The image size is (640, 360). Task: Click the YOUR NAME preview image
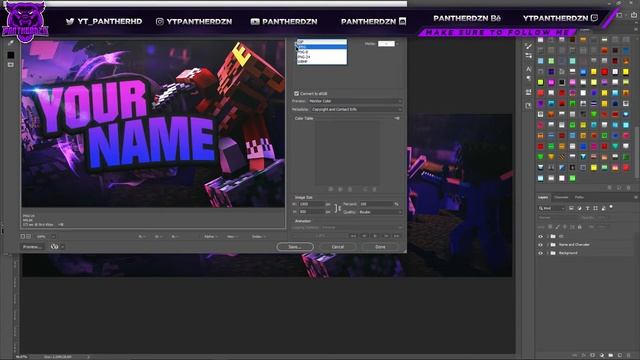153,124
